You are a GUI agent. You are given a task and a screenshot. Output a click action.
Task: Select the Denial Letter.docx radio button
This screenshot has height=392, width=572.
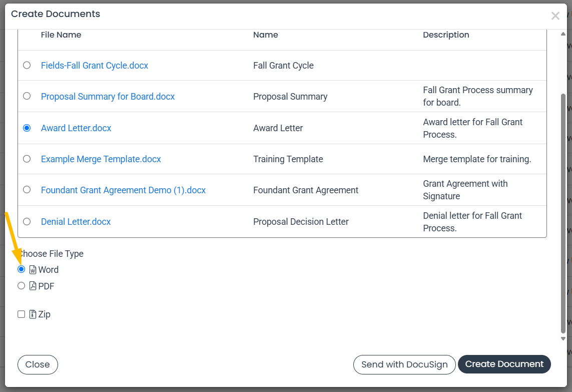(x=27, y=222)
